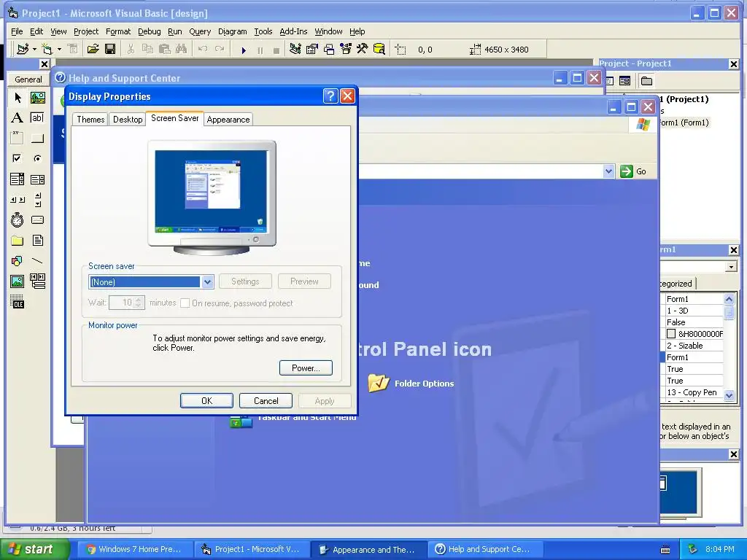Image resolution: width=747 pixels, height=560 pixels.
Task: Open Properties Window toolbar icon
Action: pyautogui.click(x=312, y=49)
